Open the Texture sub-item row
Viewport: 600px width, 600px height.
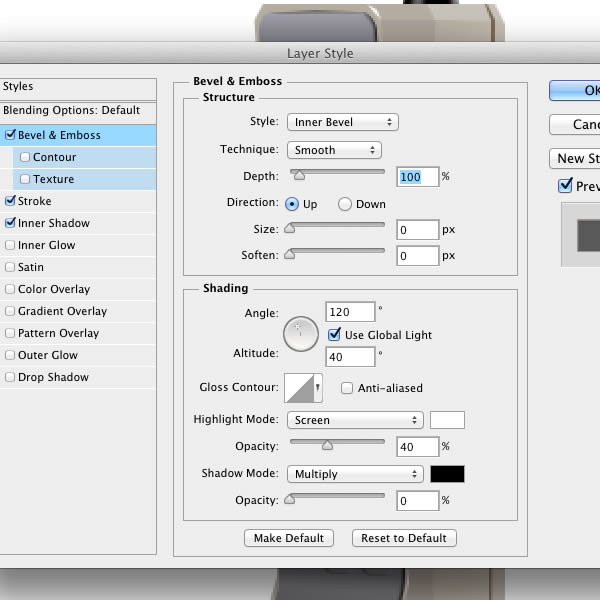tap(85, 179)
